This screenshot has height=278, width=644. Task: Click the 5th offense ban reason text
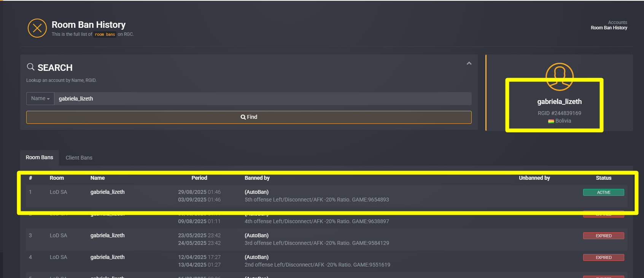(317, 200)
